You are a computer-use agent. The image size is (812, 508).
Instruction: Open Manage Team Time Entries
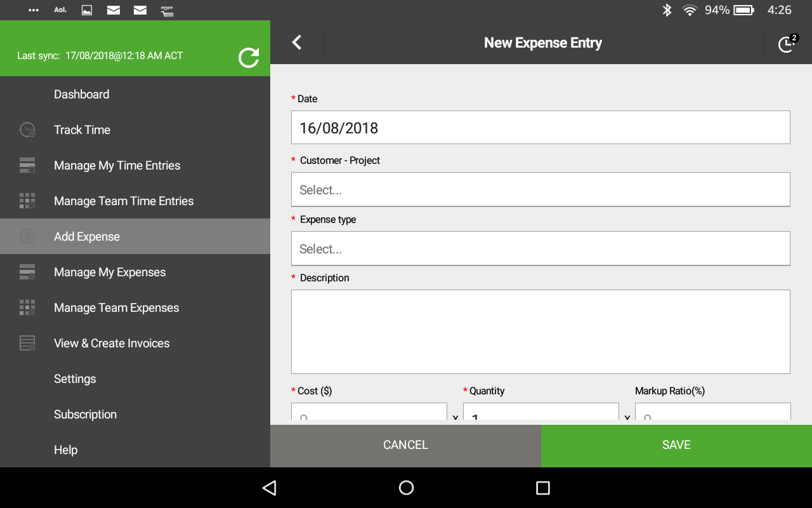point(135,201)
